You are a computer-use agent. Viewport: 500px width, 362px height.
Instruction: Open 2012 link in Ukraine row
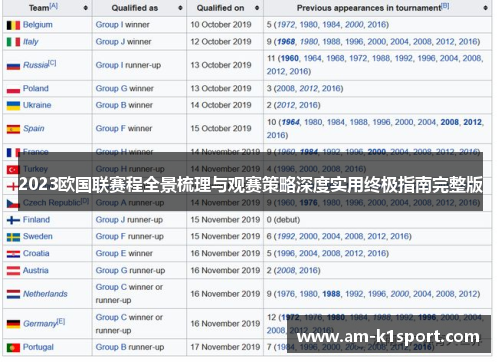286,105
